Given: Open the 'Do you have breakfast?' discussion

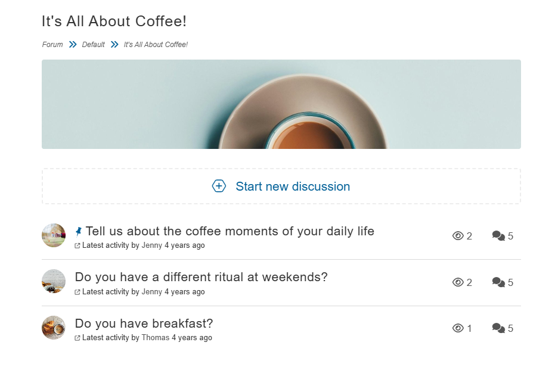Looking at the screenshot, I should click(x=144, y=323).
